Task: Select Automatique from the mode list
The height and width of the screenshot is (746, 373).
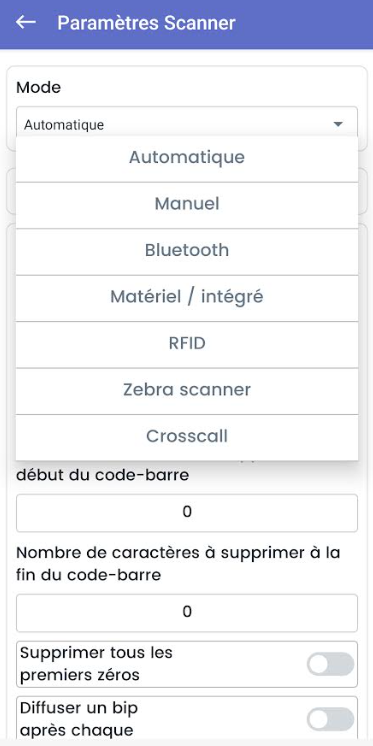Action: (x=186, y=157)
